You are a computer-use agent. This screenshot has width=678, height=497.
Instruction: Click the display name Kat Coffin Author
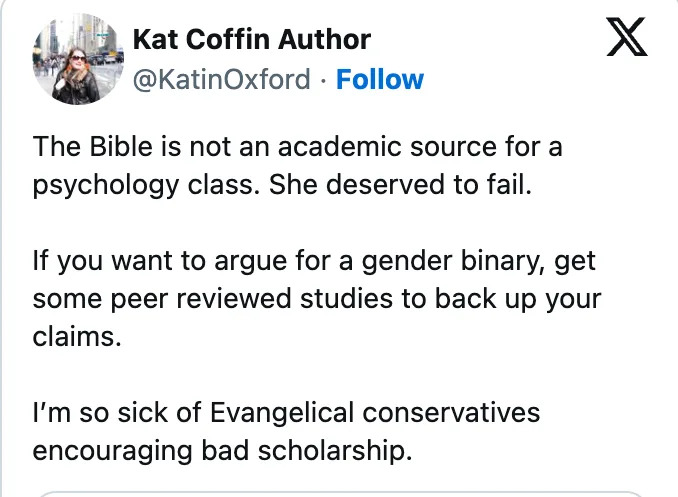click(x=251, y=40)
